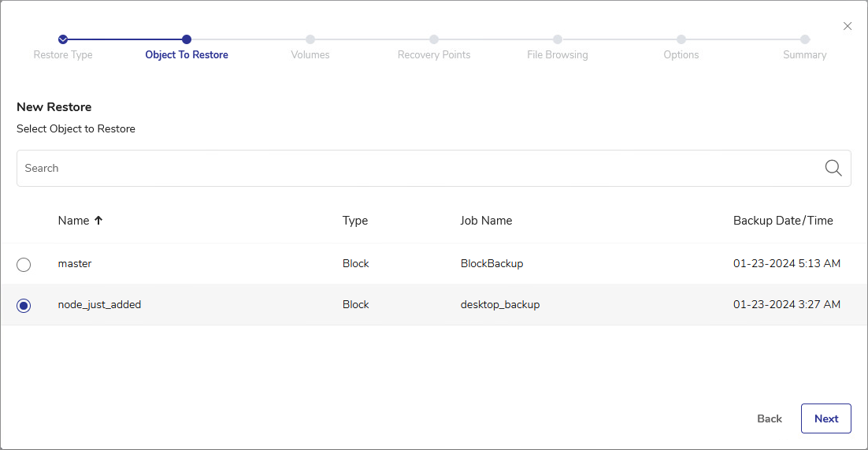Click the Recovery Points step marker dot
868x450 pixels.
click(x=434, y=39)
